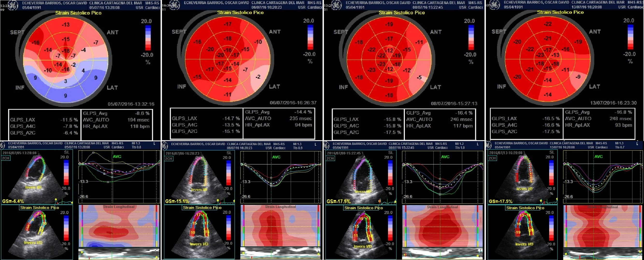644x260 pixels.
Task: Click the AVC marker label in the 13/07/16 strain graph
Action: [598, 156]
